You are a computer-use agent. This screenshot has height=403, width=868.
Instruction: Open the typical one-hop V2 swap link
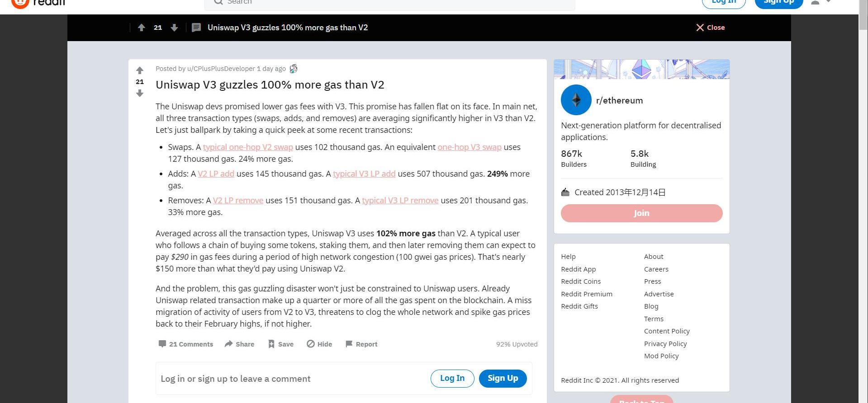[248, 147]
